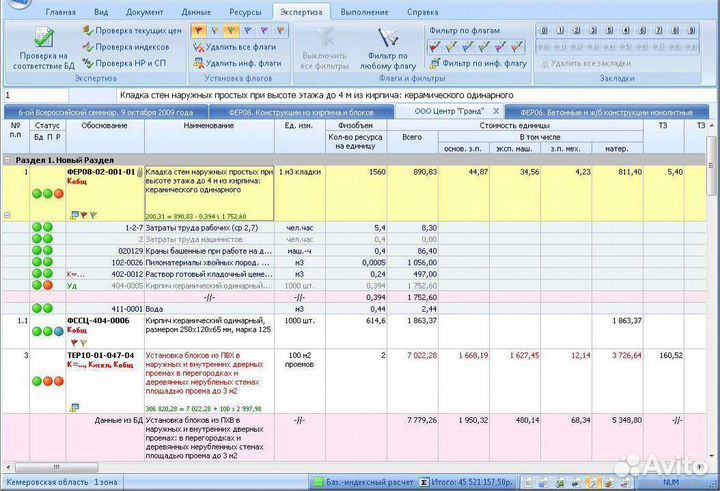Collapse 'Раздел 1. Новый Раздел' group
720x491 pixels.
tap(8, 160)
